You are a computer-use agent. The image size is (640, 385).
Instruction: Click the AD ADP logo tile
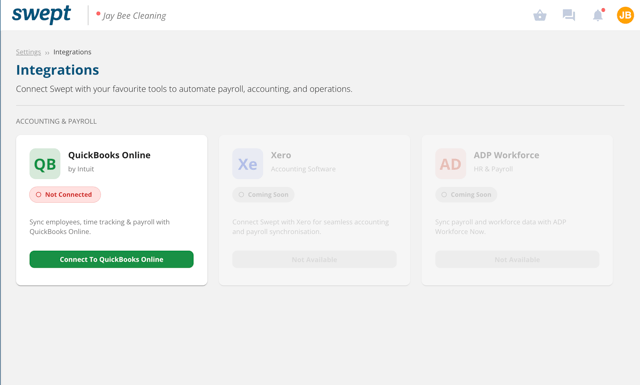(451, 164)
